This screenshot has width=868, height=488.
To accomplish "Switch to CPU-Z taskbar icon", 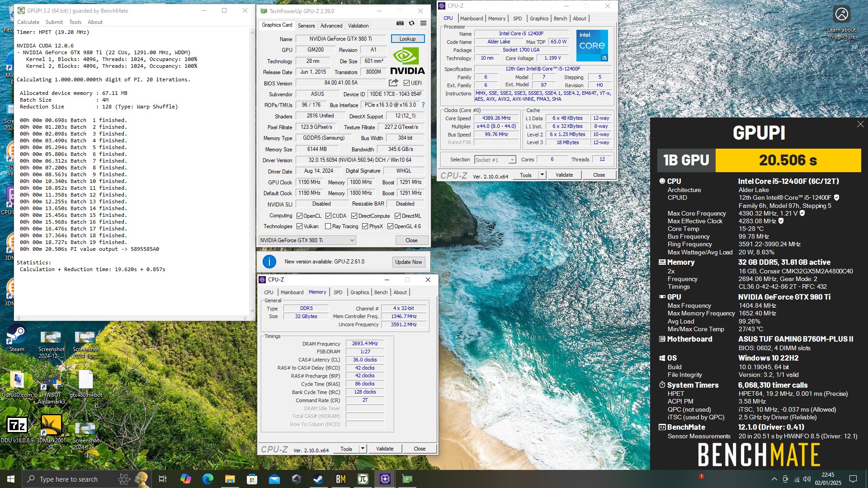I will [x=385, y=479].
